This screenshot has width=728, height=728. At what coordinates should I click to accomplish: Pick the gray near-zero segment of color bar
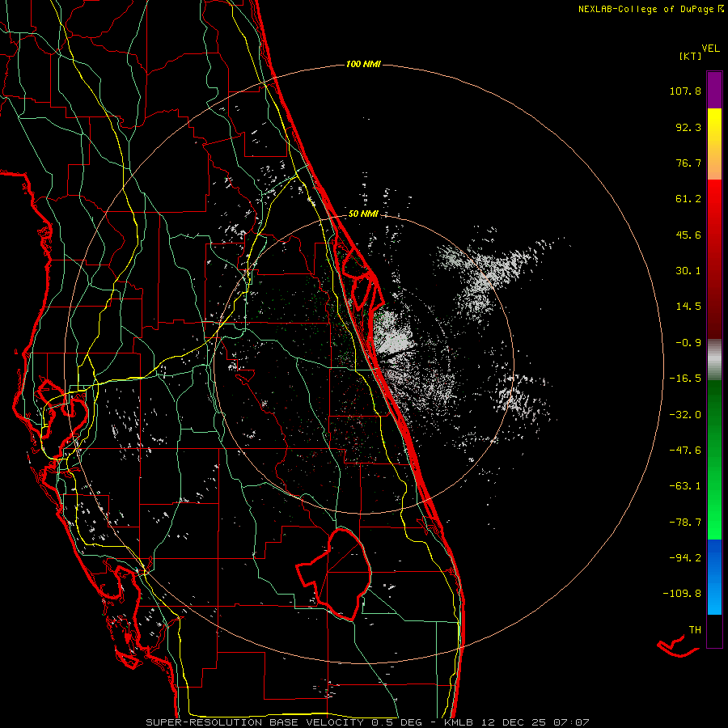pyautogui.click(x=714, y=360)
